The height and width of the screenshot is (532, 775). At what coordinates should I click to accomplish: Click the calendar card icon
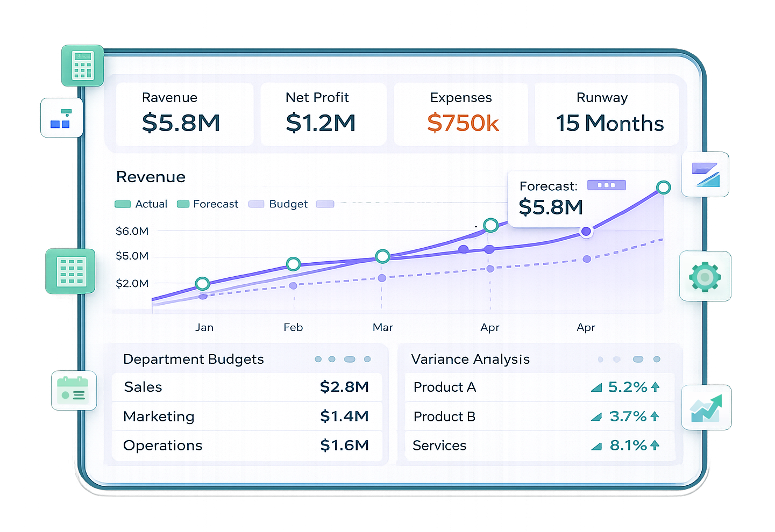[74, 391]
